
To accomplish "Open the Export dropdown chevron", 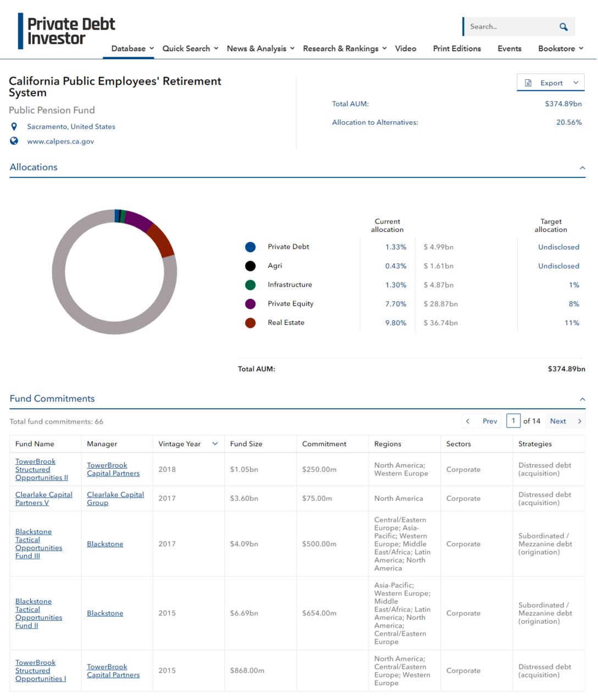I will point(575,82).
